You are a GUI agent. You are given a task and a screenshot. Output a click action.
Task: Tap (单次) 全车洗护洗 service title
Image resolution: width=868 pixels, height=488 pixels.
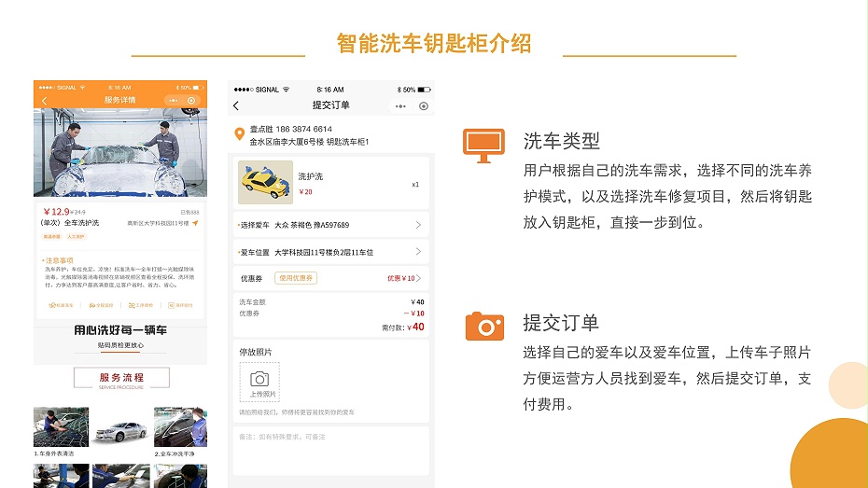pyautogui.click(x=70, y=223)
